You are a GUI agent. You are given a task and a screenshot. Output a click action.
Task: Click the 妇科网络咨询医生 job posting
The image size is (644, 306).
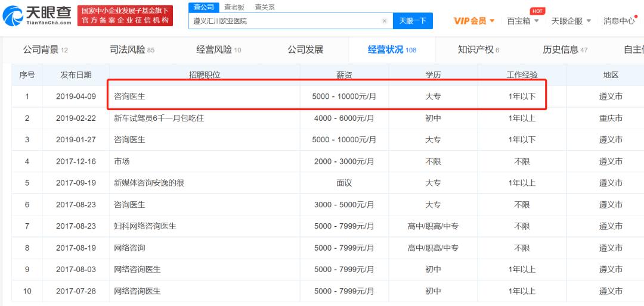145,226
